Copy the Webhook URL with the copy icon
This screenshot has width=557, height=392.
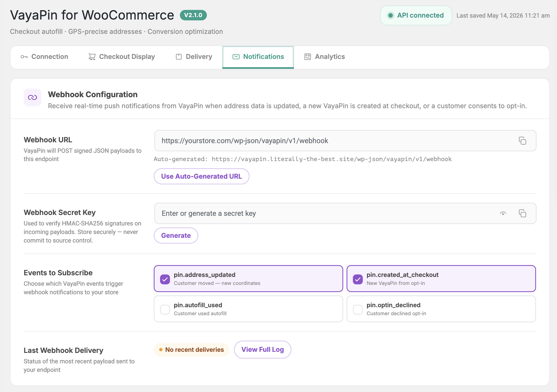point(522,141)
